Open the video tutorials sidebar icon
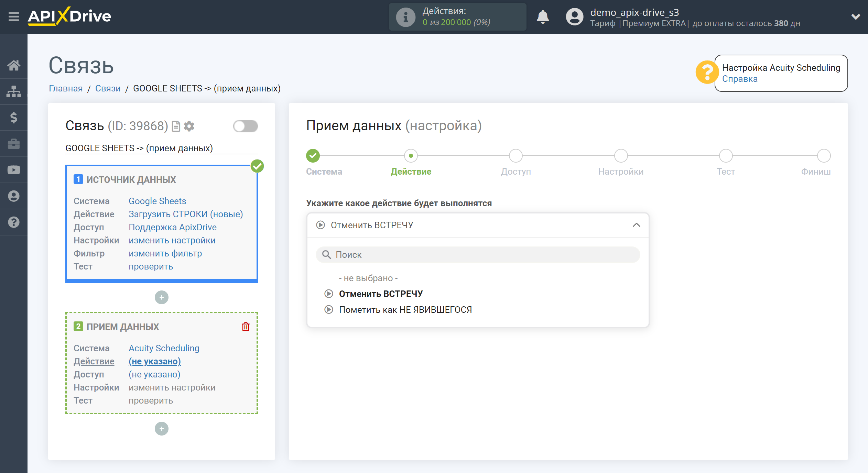This screenshot has height=473, width=868. pyautogui.click(x=14, y=170)
